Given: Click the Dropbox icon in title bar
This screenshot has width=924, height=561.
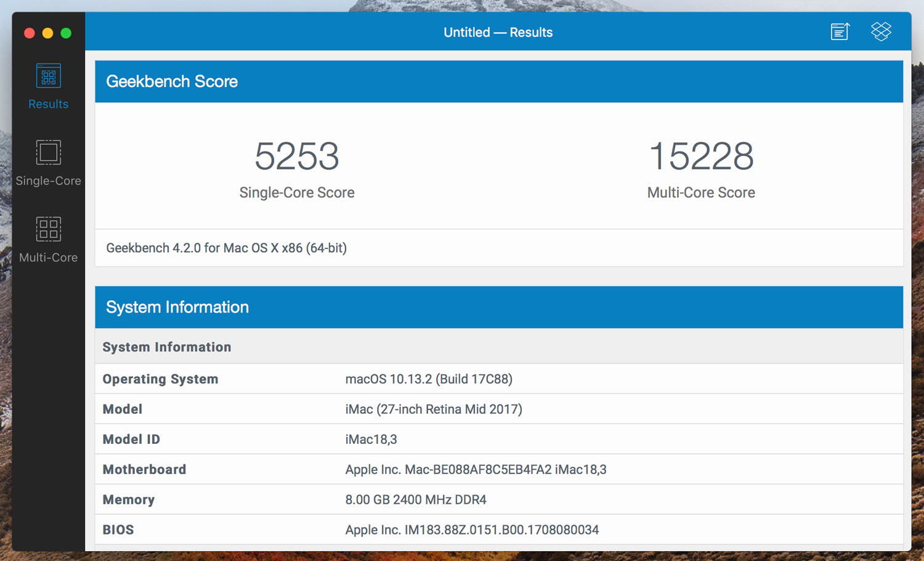Looking at the screenshot, I should tap(881, 31).
